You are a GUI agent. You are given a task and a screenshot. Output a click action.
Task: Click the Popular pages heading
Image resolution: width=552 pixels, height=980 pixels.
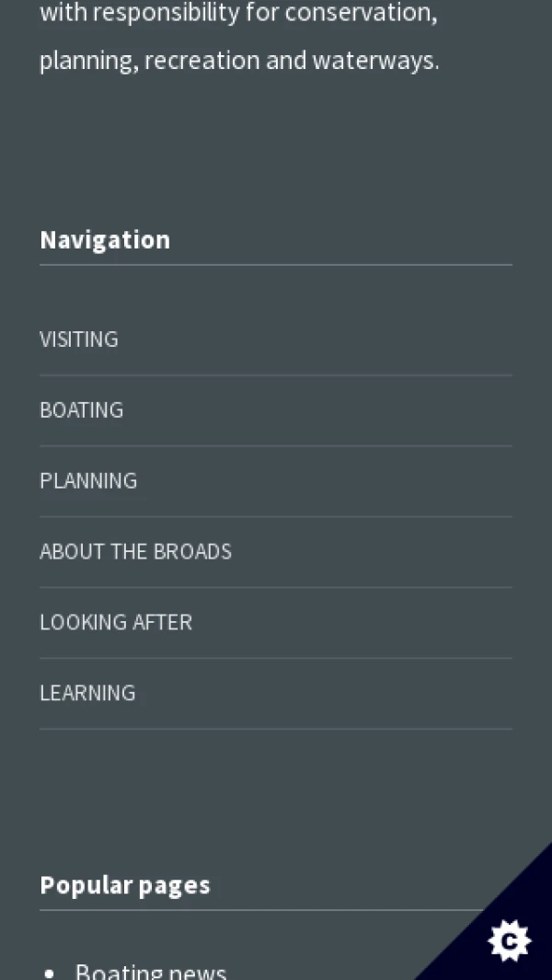pyautogui.click(x=125, y=885)
